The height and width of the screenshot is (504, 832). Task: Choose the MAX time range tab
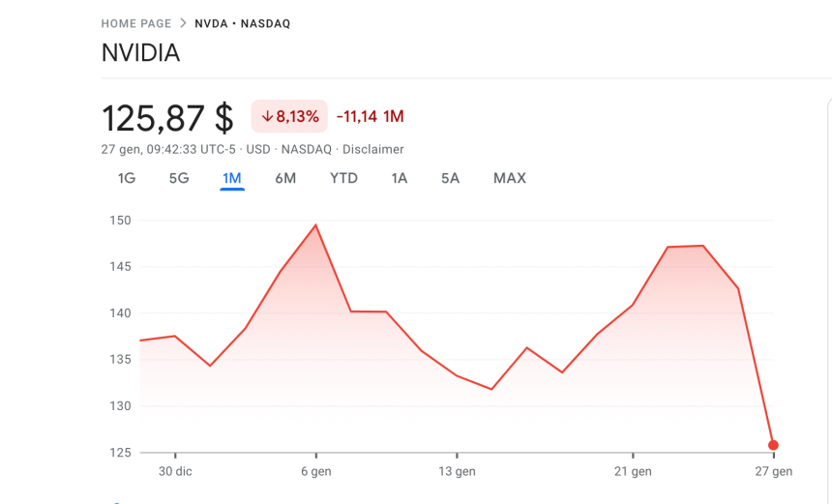point(510,178)
